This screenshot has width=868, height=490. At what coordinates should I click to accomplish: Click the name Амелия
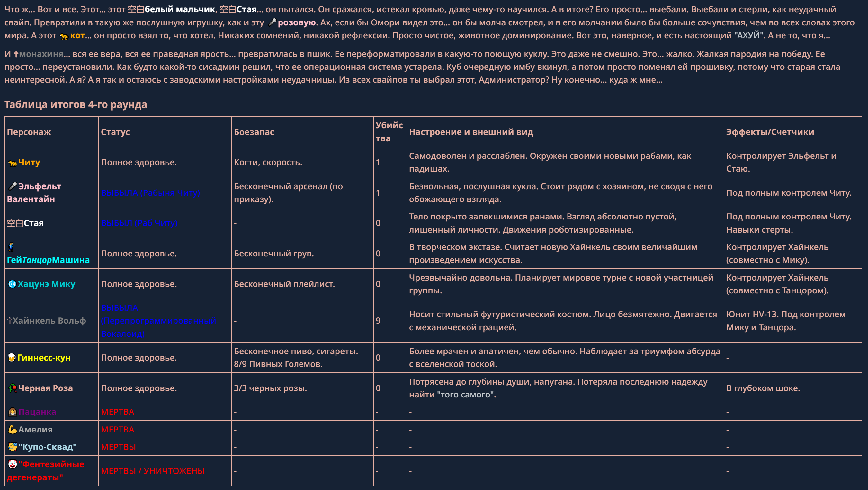(x=35, y=429)
